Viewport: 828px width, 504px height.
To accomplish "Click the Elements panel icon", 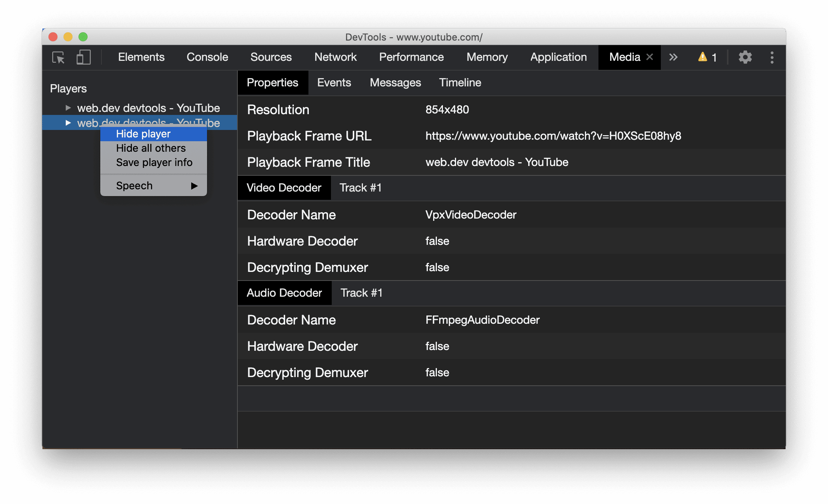I will coord(140,57).
